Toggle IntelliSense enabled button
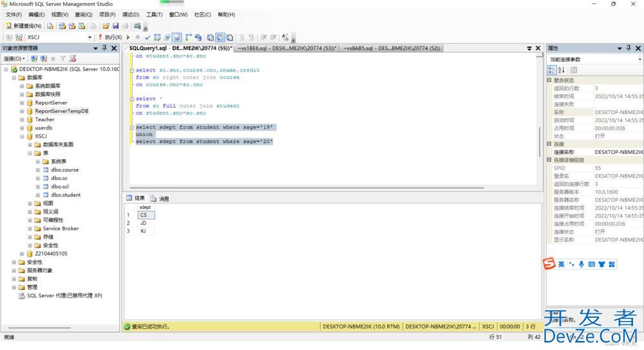This screenshot has height=350, width=644. (x=176, y=37)
